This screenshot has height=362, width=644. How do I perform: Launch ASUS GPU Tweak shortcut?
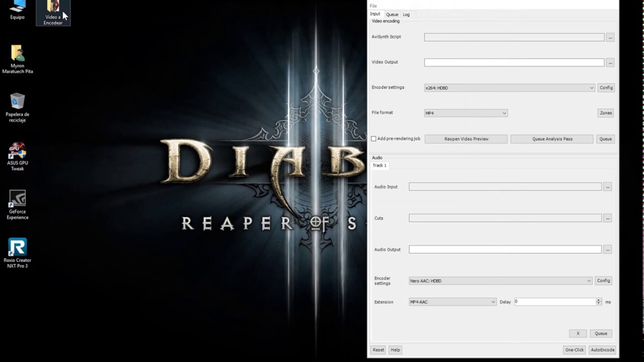18,157
